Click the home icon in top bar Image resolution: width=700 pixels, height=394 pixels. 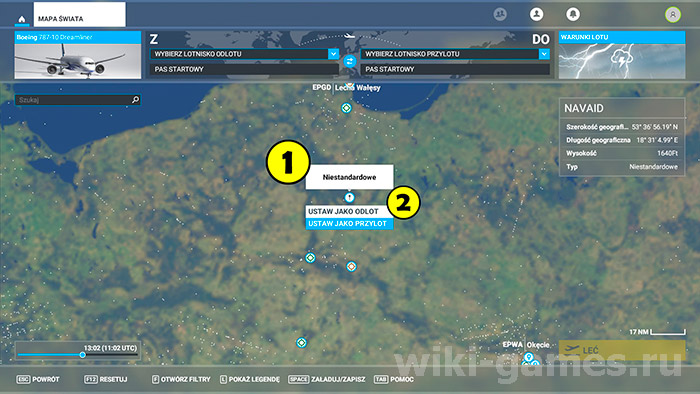point(21,19)
